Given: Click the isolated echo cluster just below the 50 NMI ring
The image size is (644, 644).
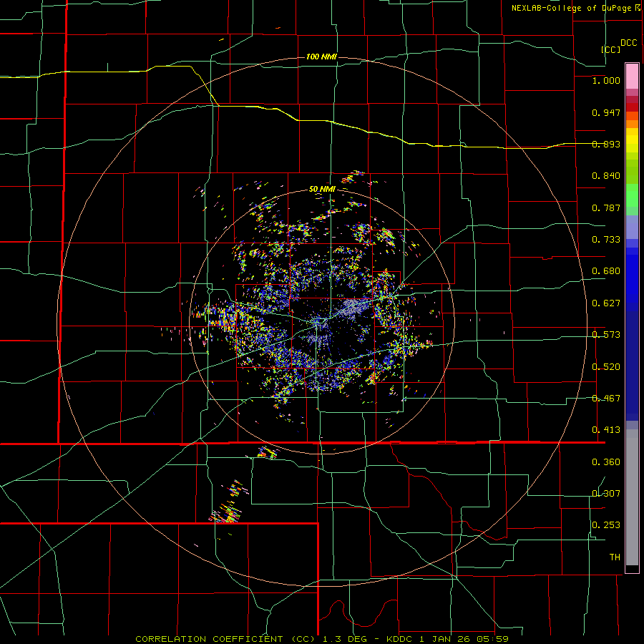Looking at the screenshot, I should click(x=268, y=453).
